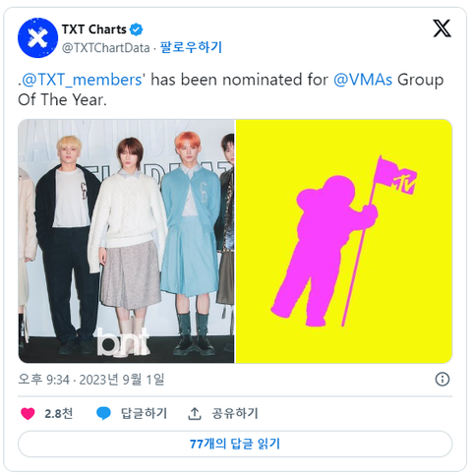Click the @TXTChartData handle

[x=106, y=48]
